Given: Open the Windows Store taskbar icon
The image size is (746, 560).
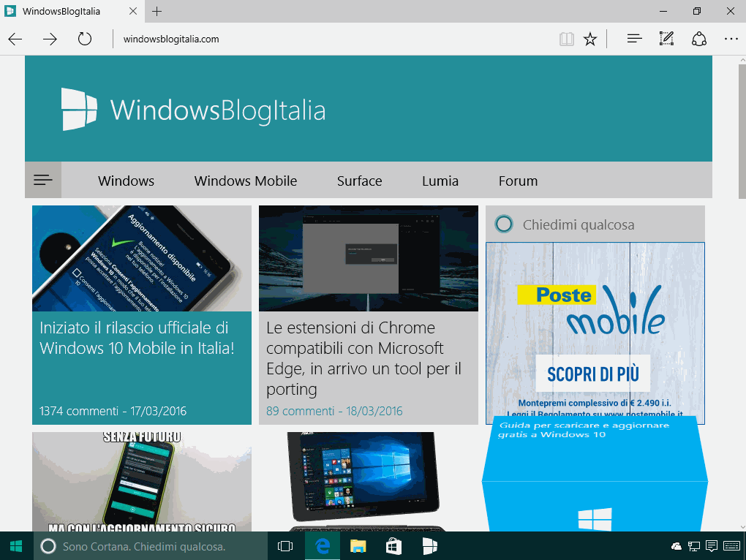Looking at the screenshot, I should pyautogui.click(x=393, y=546).
